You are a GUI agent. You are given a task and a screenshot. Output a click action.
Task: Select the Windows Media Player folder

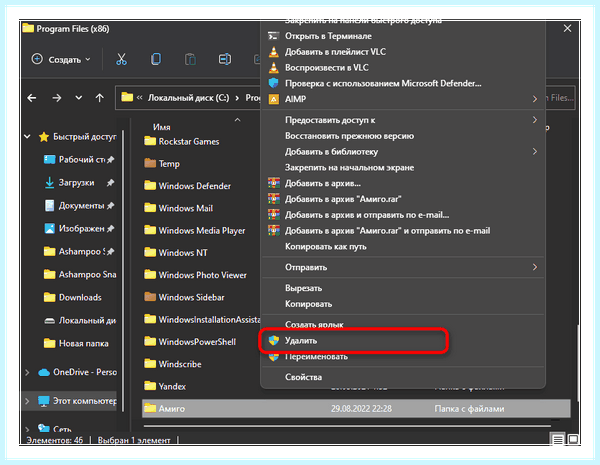194,230
